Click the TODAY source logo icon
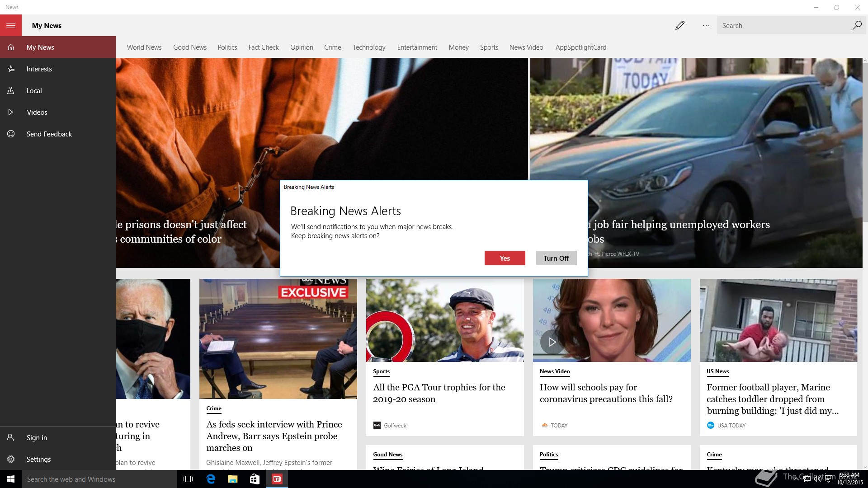This screenshot has width=868, height=488. click(x=545, y=425)
